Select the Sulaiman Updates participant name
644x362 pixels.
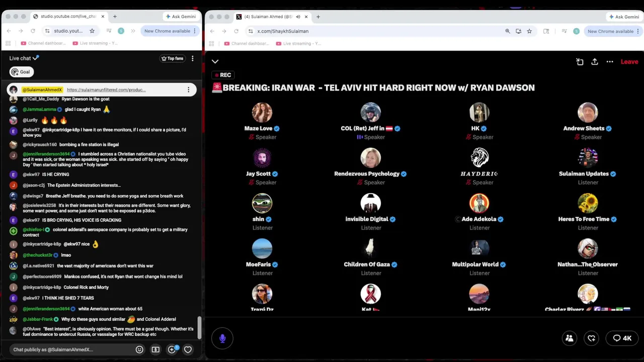[x=584, y=174]
